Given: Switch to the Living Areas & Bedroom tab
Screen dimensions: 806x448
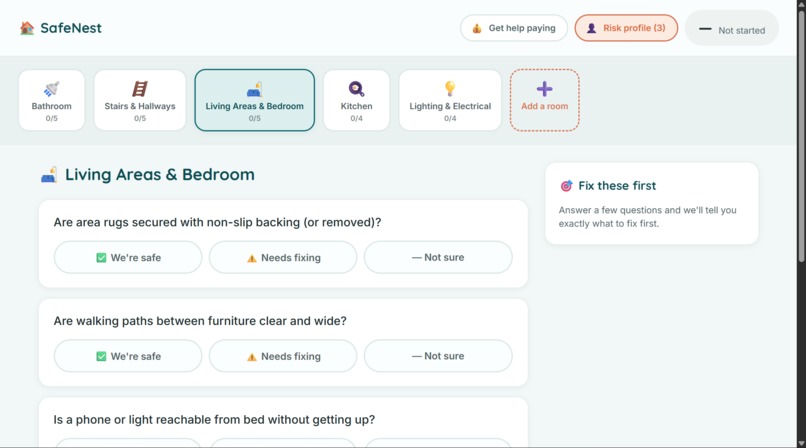Looking at the screenshot, I should tap(254, 100).
